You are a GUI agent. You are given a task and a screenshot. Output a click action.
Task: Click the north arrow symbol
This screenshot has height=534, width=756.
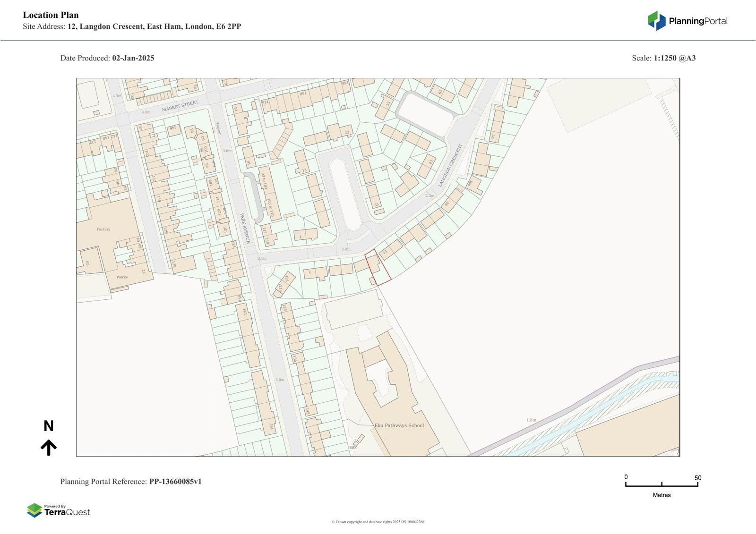tap(48, 446)
